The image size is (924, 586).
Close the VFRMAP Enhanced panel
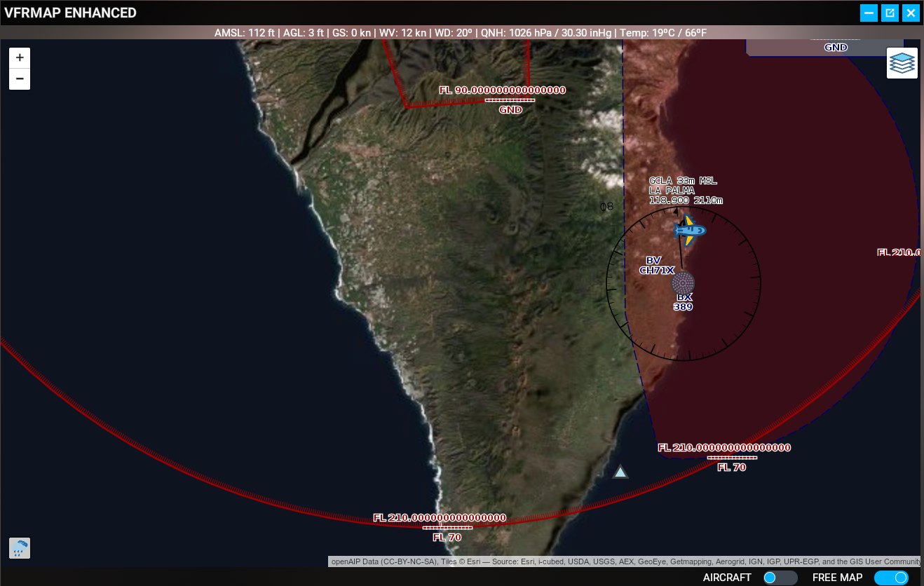tap(911, 13)
